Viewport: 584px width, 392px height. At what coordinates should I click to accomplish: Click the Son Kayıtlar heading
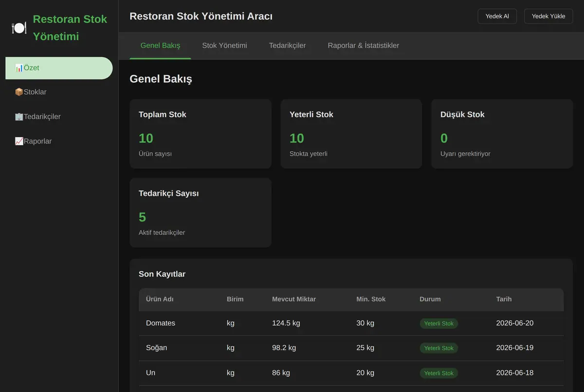click(162, 274)
